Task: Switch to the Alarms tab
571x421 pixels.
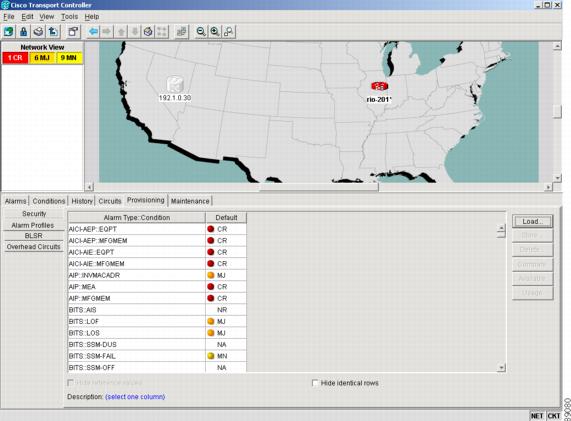Action: (x=16, y=201)
